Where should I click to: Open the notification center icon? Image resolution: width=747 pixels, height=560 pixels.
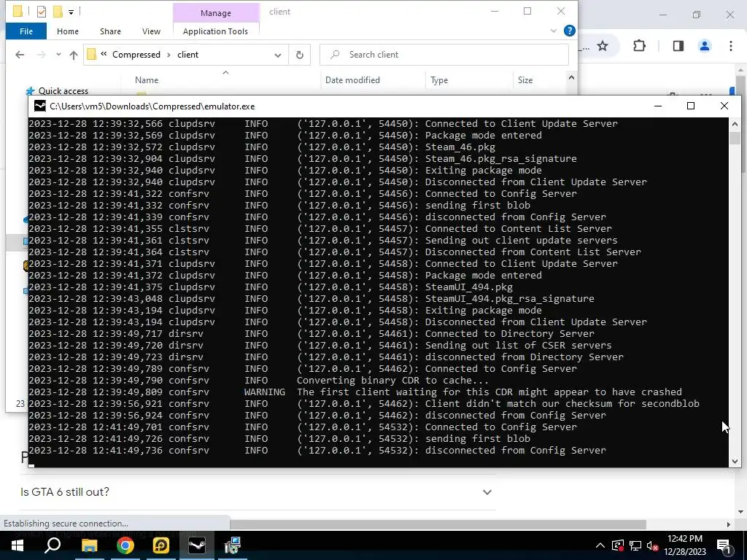[724, 545]
